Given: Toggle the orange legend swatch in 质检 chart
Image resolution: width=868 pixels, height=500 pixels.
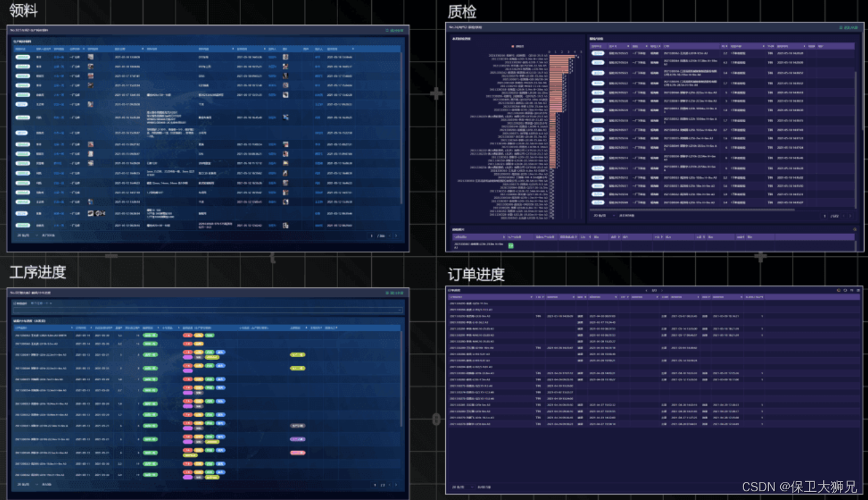Looking at the screenshot, I should [x=513, y=46].
